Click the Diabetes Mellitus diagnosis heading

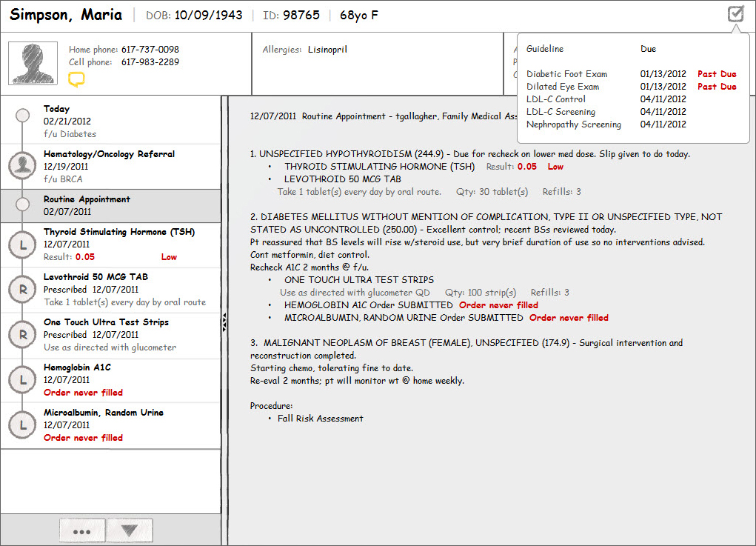(x=486, y=223)
